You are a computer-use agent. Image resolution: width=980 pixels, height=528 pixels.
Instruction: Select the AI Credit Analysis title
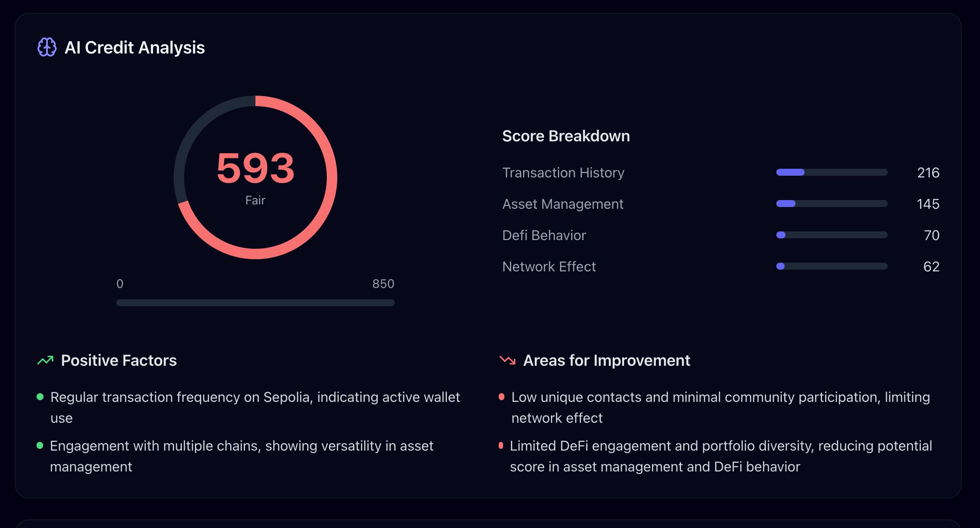click(135, 48)
